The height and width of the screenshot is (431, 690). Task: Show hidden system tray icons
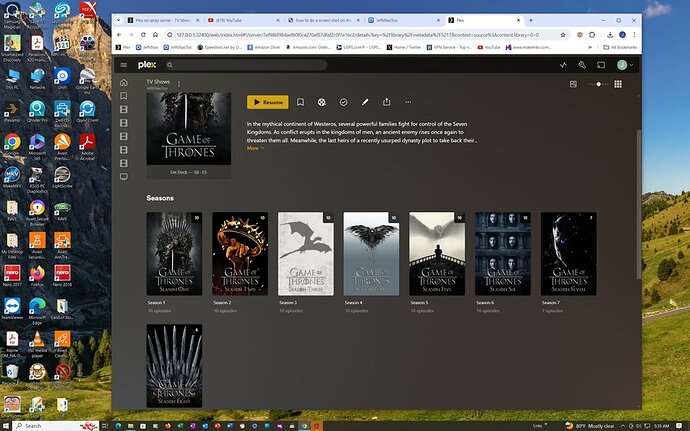(622, 426)
